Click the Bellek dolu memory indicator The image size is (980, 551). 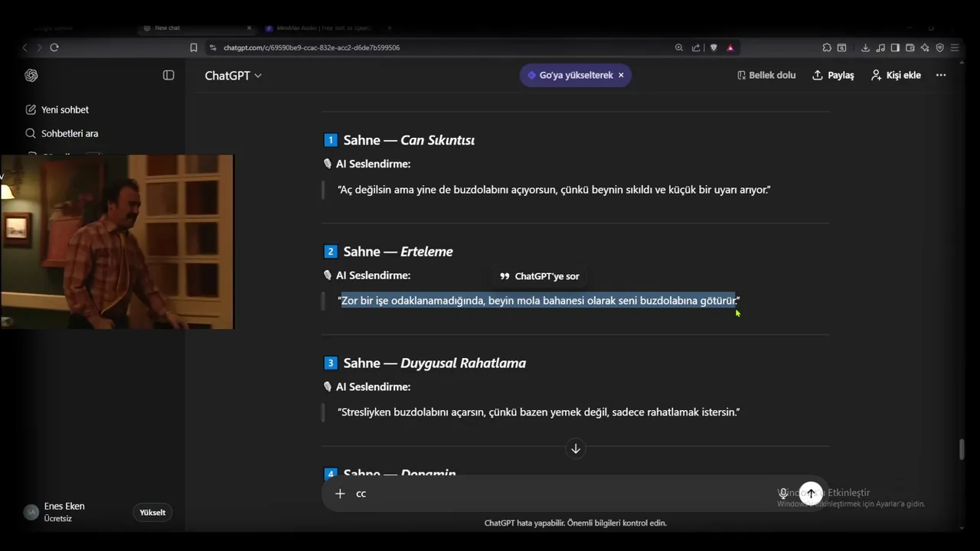click(x=766, y=75)
